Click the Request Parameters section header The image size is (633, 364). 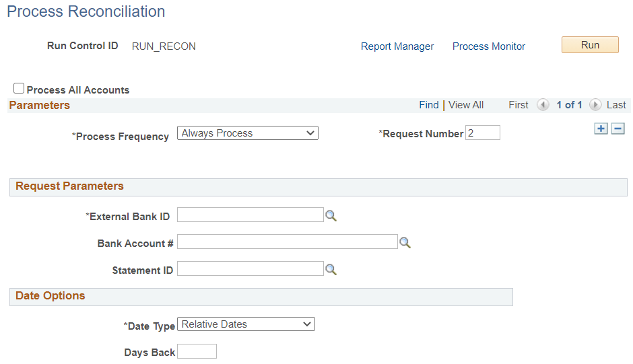318,187
